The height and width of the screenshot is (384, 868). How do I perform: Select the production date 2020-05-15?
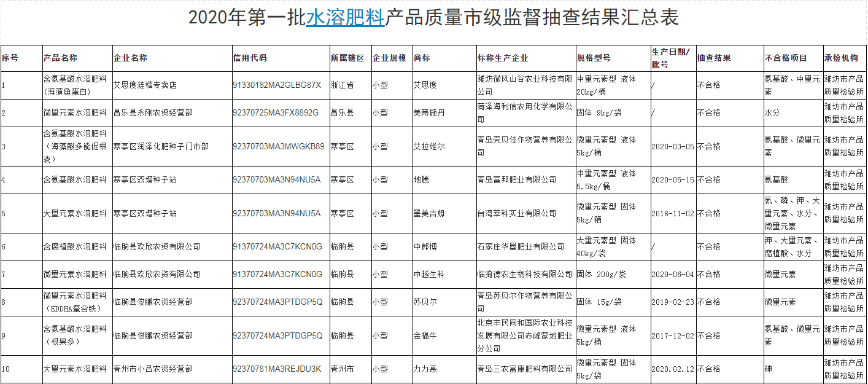(x=673, y=180)
